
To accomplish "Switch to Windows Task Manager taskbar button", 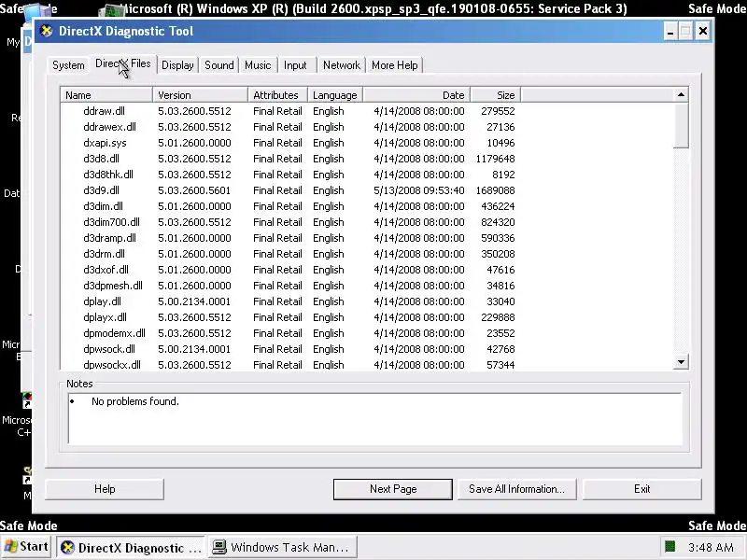I will [283, 548].
